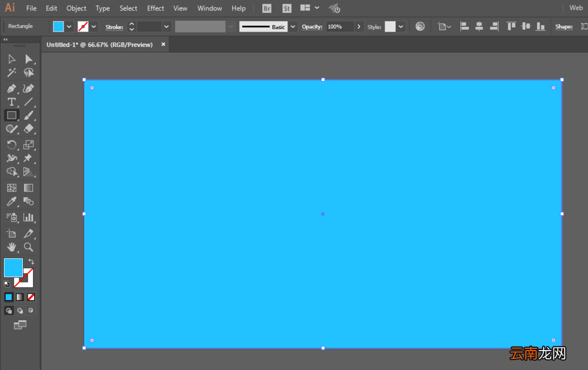The width and height of the screenshot is (588, 370).
Task: Select the Mesh tool
Action: [12, 187]
